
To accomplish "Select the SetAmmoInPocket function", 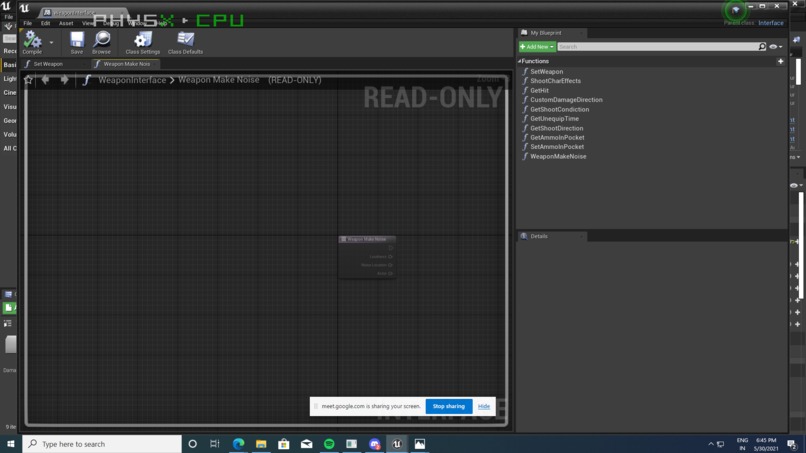I will tap(557, 147).
